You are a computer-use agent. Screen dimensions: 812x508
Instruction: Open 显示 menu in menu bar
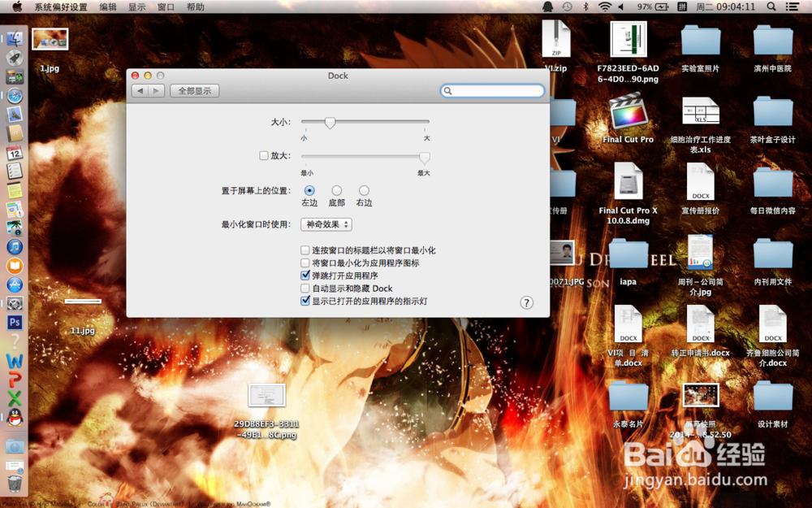click(136, 7)
